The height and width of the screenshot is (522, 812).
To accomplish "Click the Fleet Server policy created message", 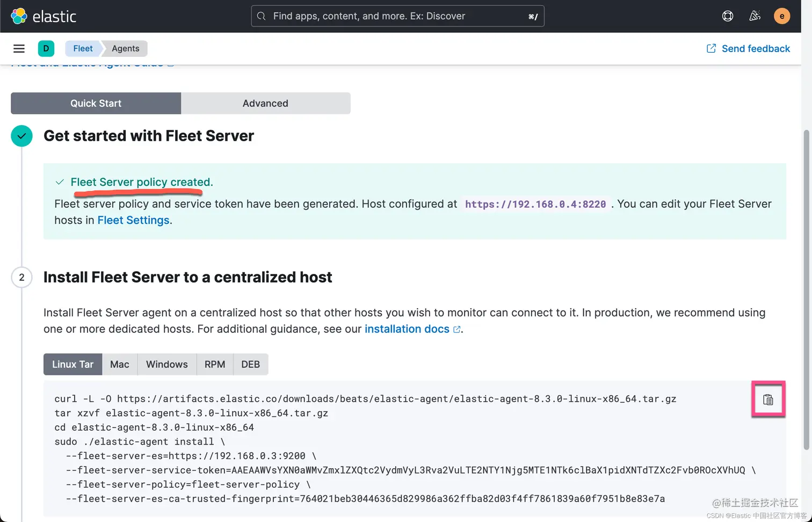I will pos(142,182).
